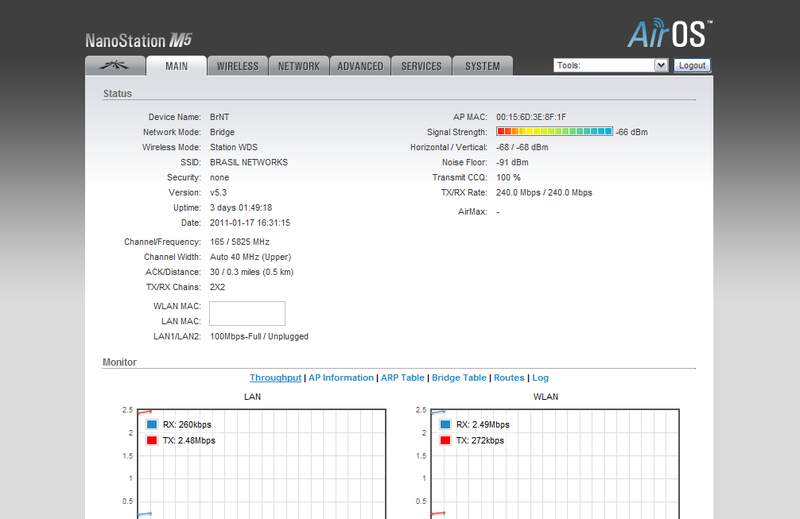The width and height of the screenshot is (800, 519).
Task: Expand the Tools dropdown arrow
Action: (661, 65)
